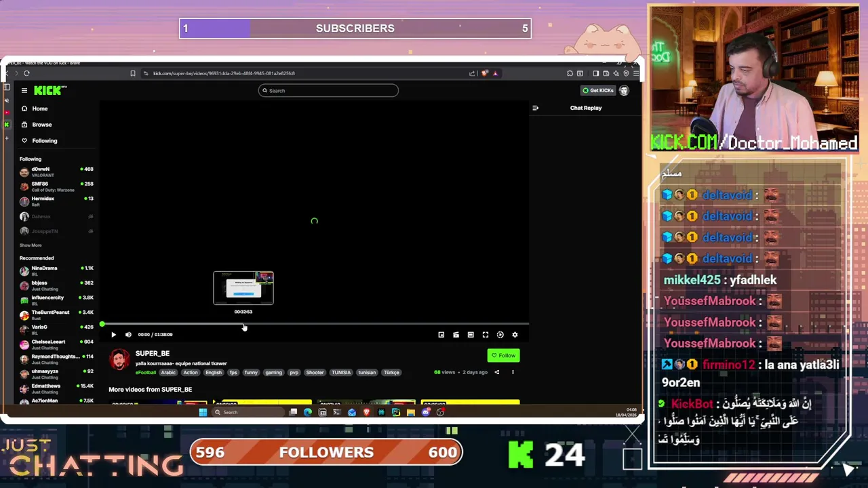Select the Arabic tag
Image resolution: width=868 pixels, height=488 pixels.
coord(168,372)
